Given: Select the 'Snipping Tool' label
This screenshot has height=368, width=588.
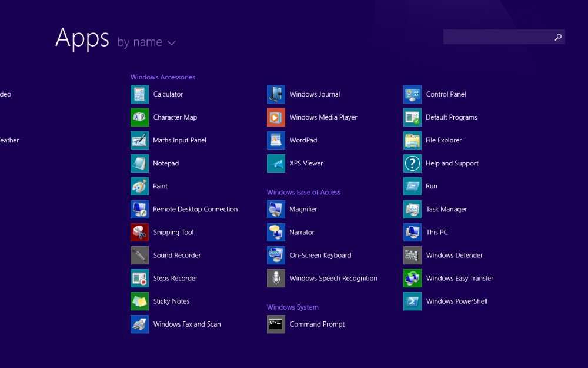Looking at the screenshot, I should (x=173, y=233).
